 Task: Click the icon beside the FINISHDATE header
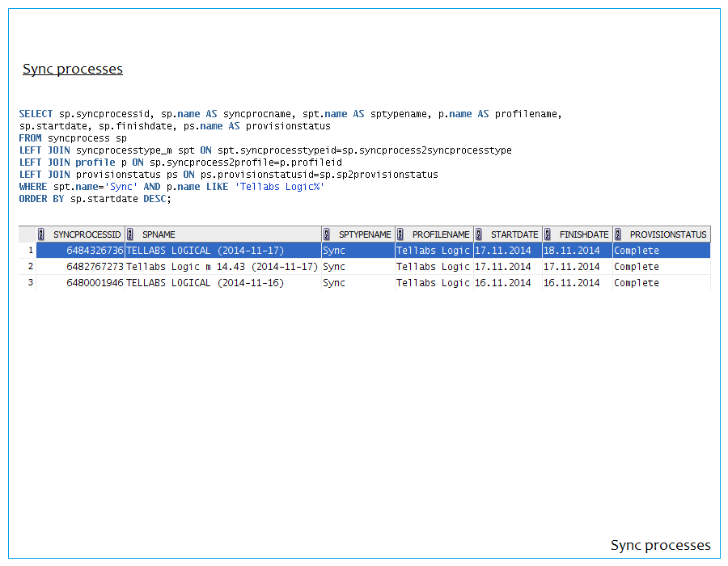[x=548, y=234]
